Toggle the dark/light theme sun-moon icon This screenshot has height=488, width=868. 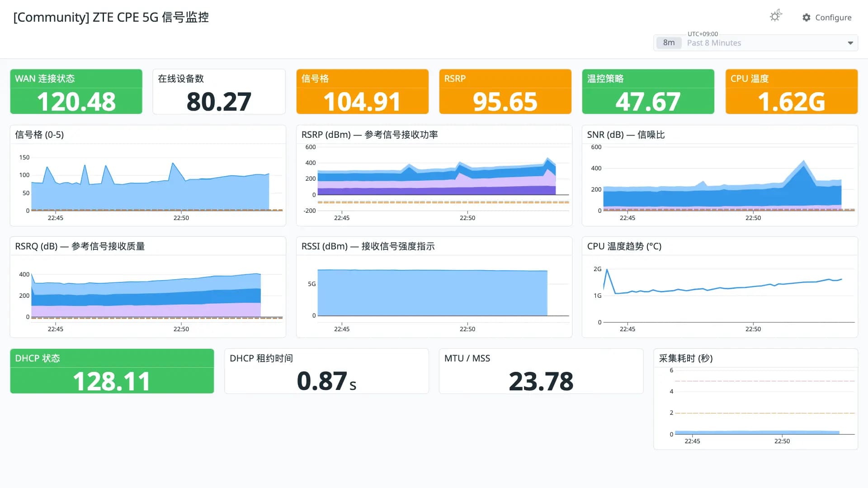(776, 16)
